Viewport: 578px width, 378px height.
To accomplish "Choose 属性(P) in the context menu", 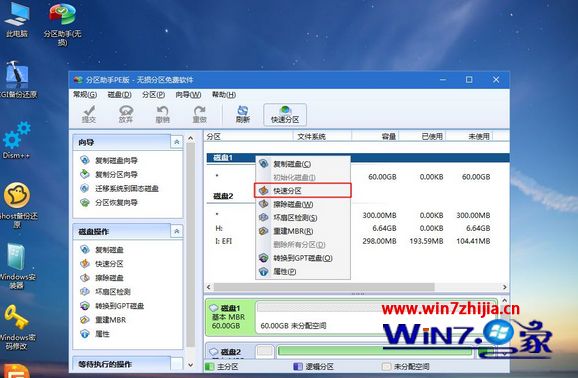I will (x=303, y=272).
